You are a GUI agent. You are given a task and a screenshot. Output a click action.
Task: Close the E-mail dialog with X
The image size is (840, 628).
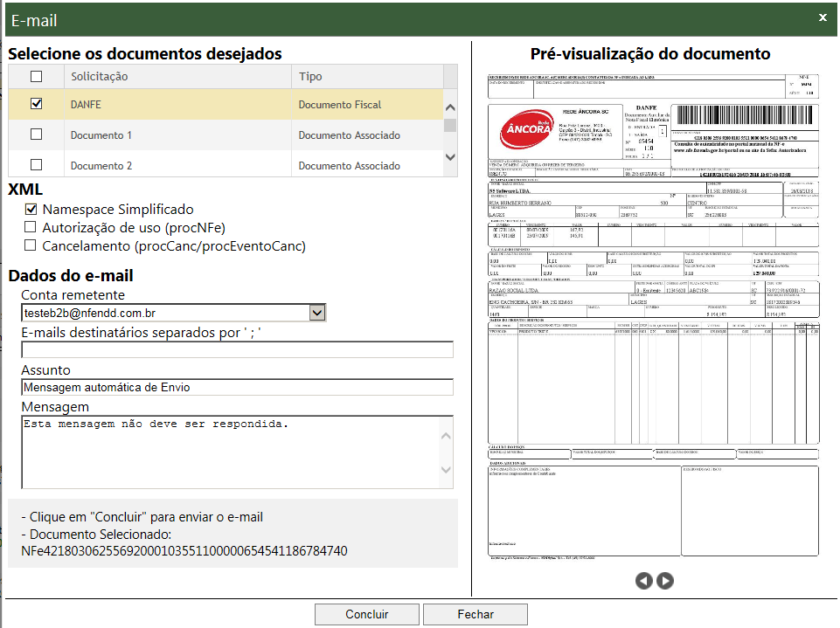(823, 17)
